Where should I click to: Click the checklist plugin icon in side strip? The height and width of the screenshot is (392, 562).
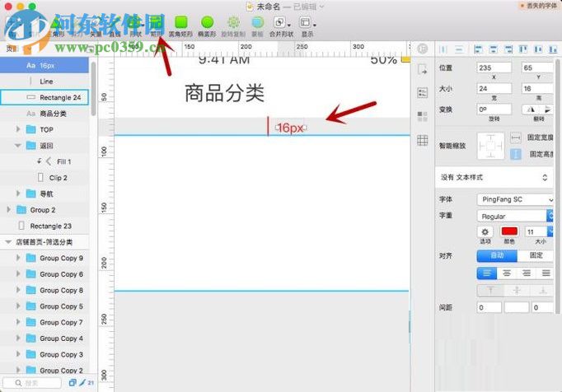pos(423,93)
